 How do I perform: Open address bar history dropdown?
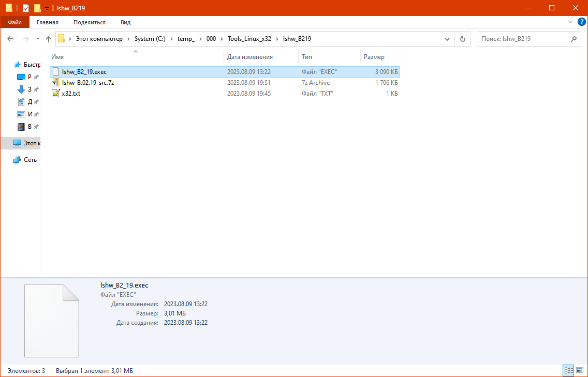(447, 39)
